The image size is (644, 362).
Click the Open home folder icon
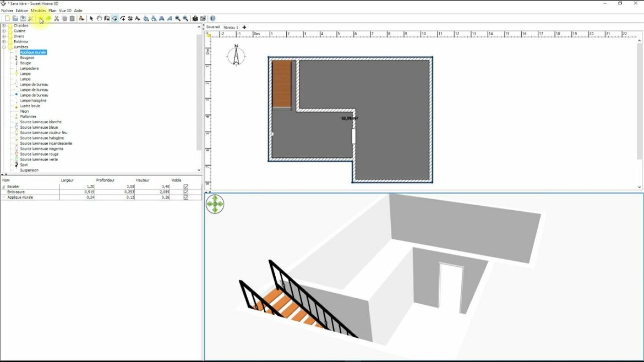coord(15,19)
